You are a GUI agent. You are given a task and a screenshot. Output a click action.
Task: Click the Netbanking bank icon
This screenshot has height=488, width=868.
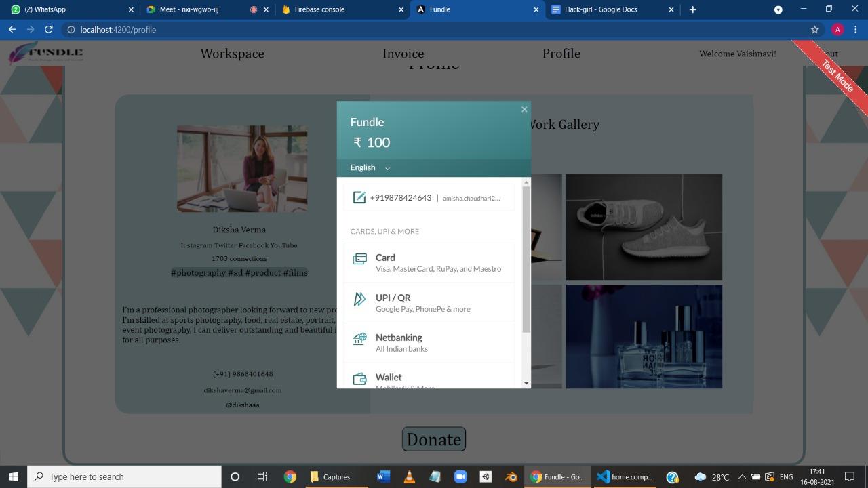click(359, 338)
